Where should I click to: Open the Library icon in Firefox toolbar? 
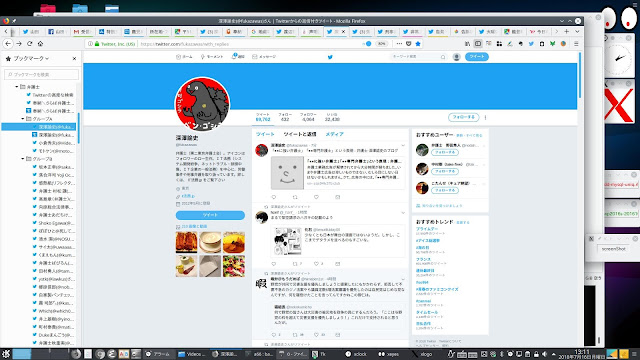click(x=467, y=44)
